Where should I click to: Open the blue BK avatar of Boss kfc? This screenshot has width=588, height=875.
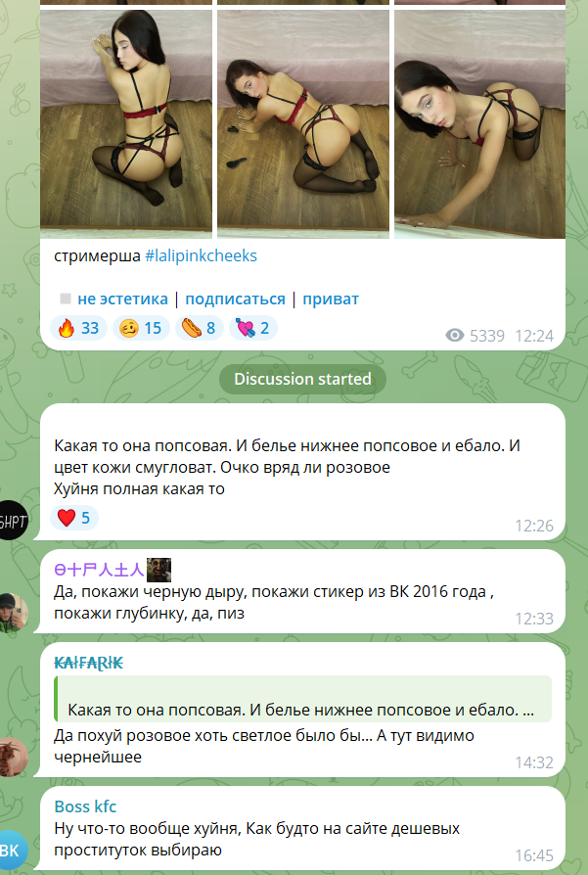click(x=13, y=851)
